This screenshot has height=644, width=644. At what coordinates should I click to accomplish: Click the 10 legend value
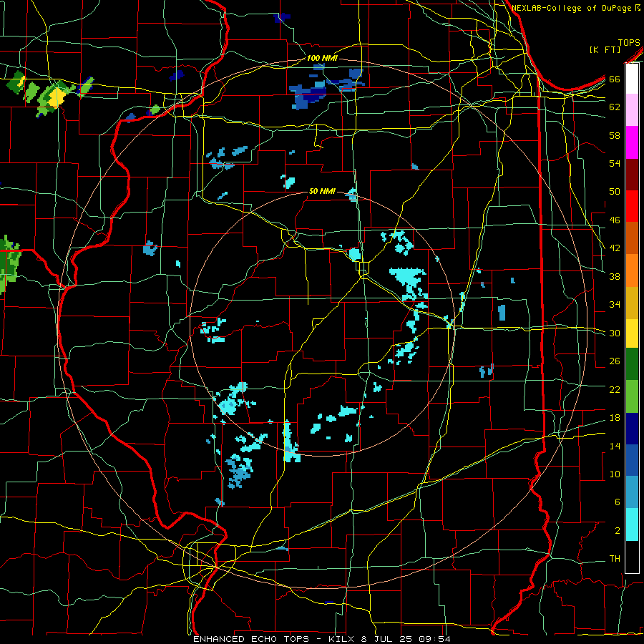tap(615, 474)
